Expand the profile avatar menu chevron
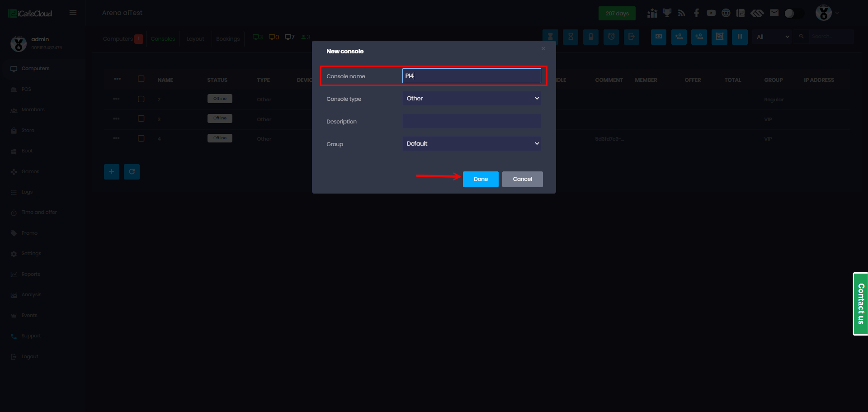Image resolution: width=868 pixels, height=412 pixels. click(837, 13)
